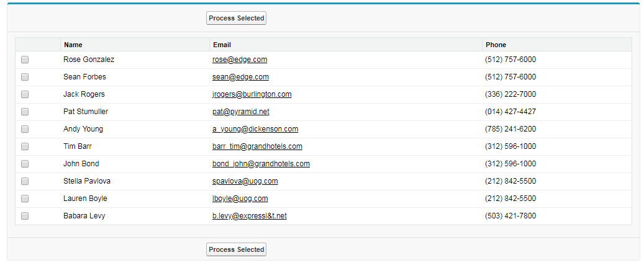Check the box beside Babara Levy

[25, 217]
